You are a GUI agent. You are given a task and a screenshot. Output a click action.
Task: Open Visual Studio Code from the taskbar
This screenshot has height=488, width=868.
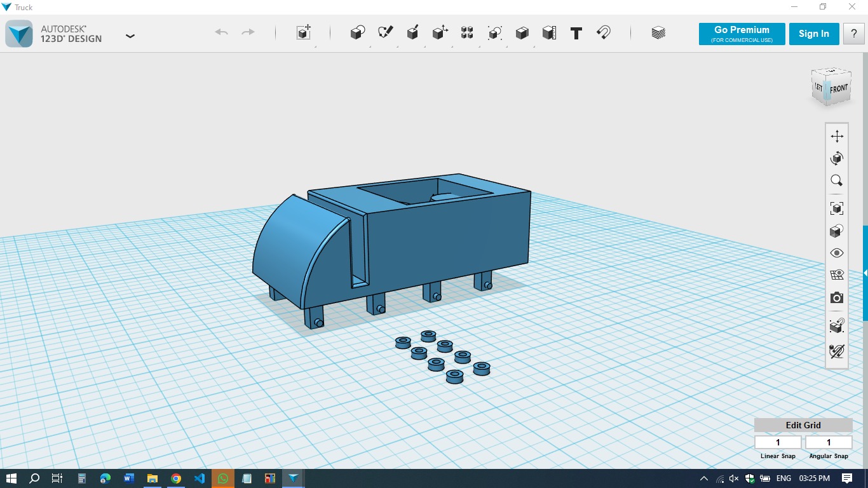(199, 478)
